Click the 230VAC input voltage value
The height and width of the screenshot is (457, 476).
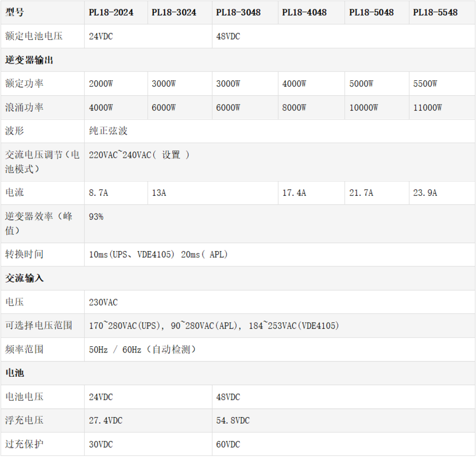click(x=103, y=302)
